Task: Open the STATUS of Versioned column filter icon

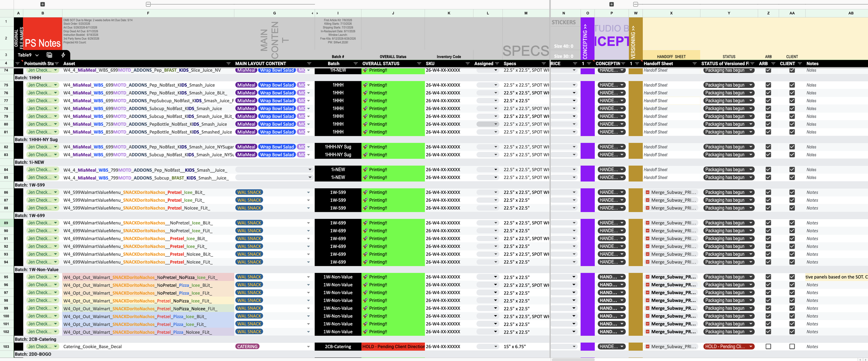Action: pos(752,63)
